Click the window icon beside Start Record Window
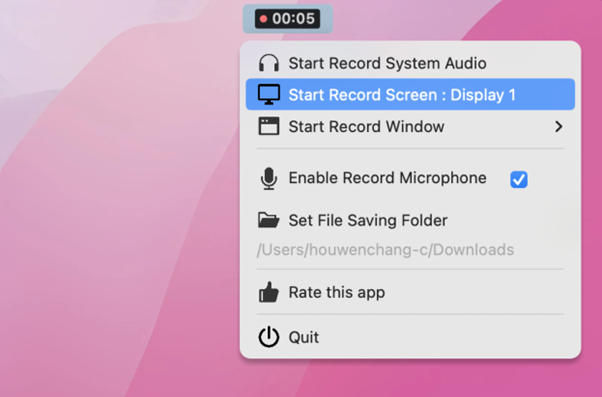This screenshot has width=602, height=397. coord(269,126)
